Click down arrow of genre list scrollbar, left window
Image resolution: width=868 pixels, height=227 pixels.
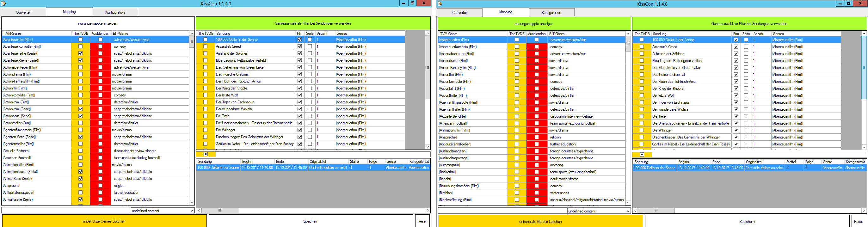click(x=192, y=202)
